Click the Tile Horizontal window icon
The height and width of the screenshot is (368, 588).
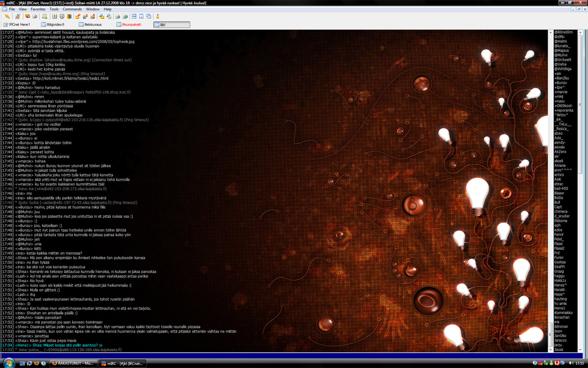click(135, 16)
